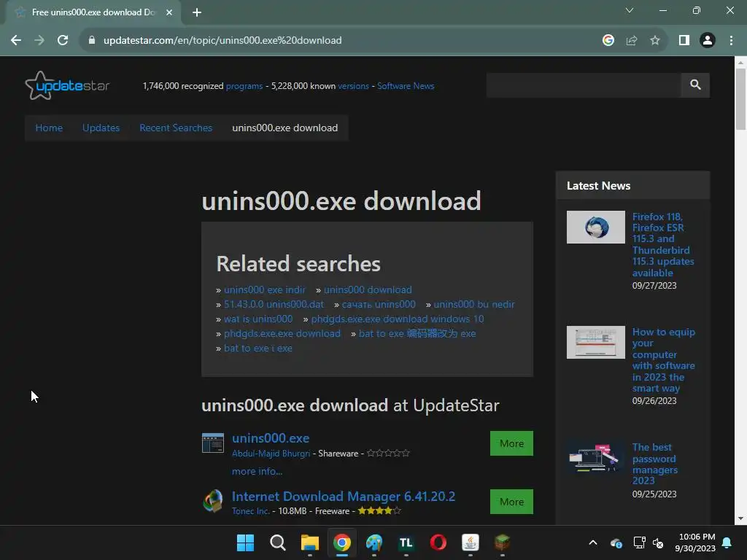Click into the site search field
The width and height of the screenshot is (747, 560).
click(584, 85)
